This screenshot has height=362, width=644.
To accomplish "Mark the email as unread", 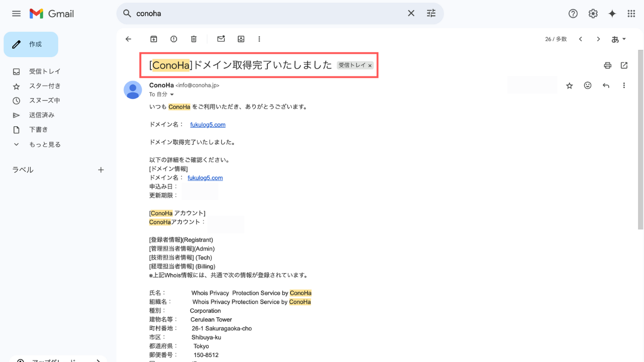I will click(x=221, y=39).
